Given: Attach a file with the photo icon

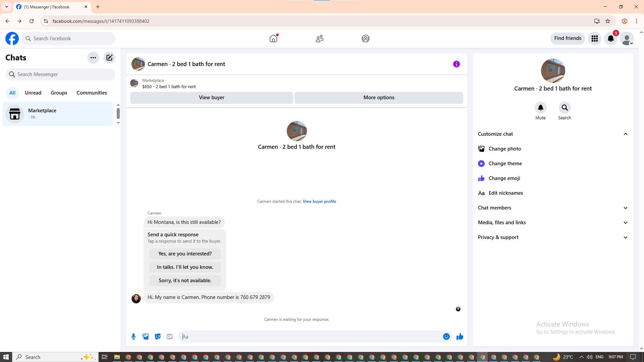Looking at the screenshot, I should click(x=146, y=337).
